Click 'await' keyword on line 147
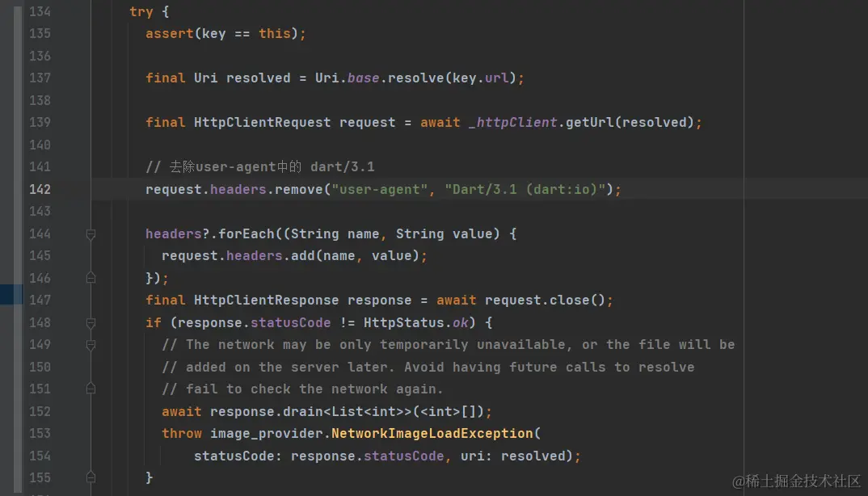The width and height of the screenshot is (868, 496). [456, 300]
